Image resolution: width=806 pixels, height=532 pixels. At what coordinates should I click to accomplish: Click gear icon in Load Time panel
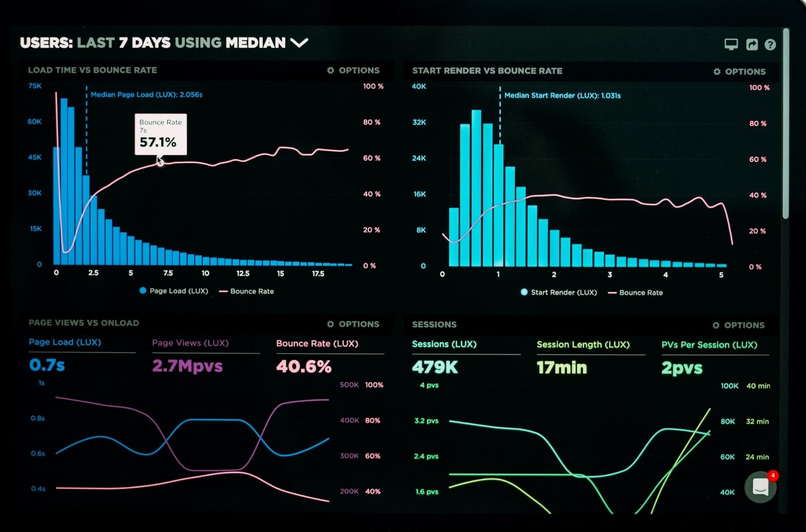330,71
